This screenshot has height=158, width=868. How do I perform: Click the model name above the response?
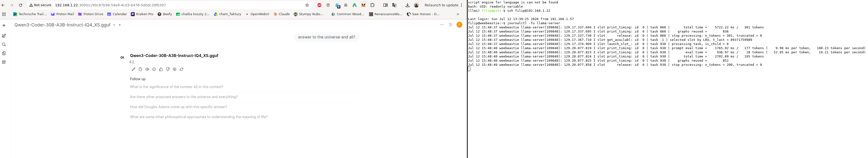click(174, 56)
